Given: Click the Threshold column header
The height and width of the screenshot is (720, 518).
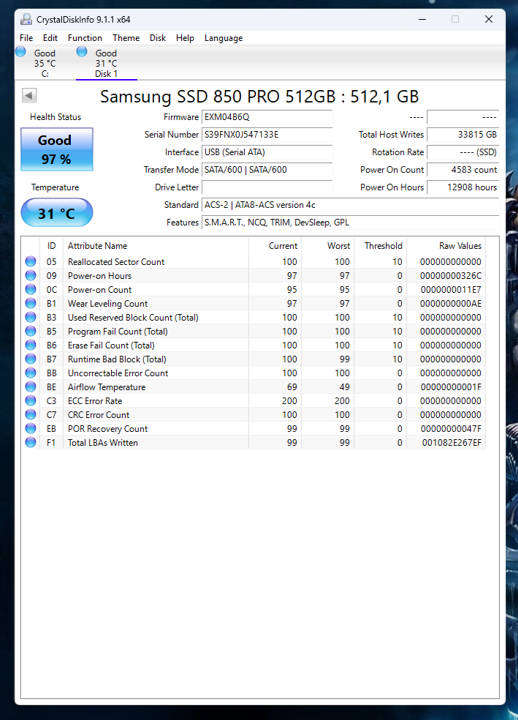Looking at the screenshot, I should coord(381,246).
